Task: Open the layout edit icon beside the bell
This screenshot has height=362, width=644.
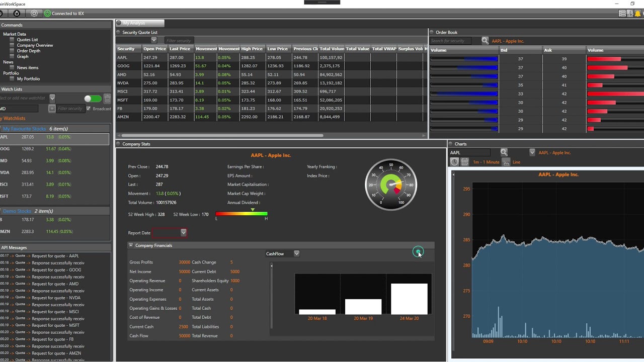Action: click(x=630, y=14)
